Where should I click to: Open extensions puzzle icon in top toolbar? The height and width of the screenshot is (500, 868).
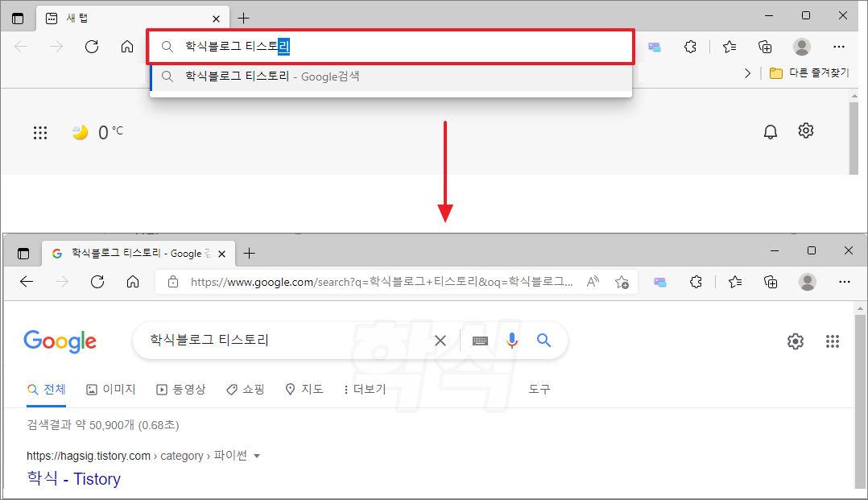point(690,47)
